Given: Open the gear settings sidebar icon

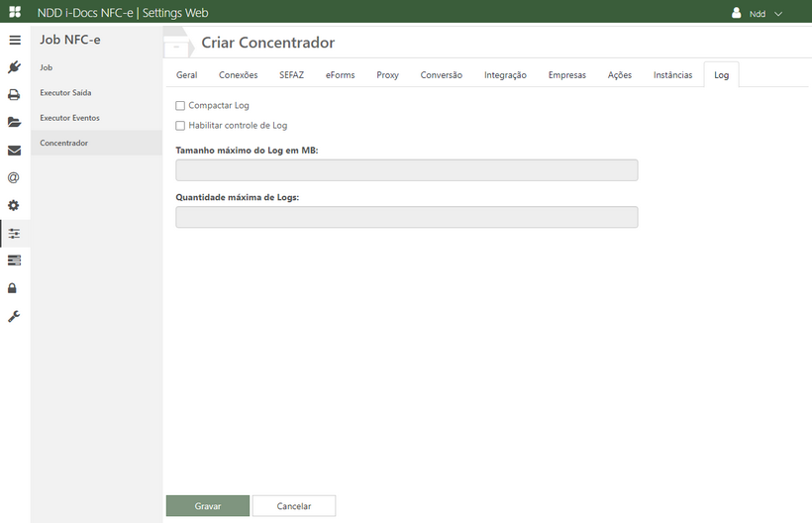Looking at the screenshot, I should pyautogui.click(x=14, y=205).
